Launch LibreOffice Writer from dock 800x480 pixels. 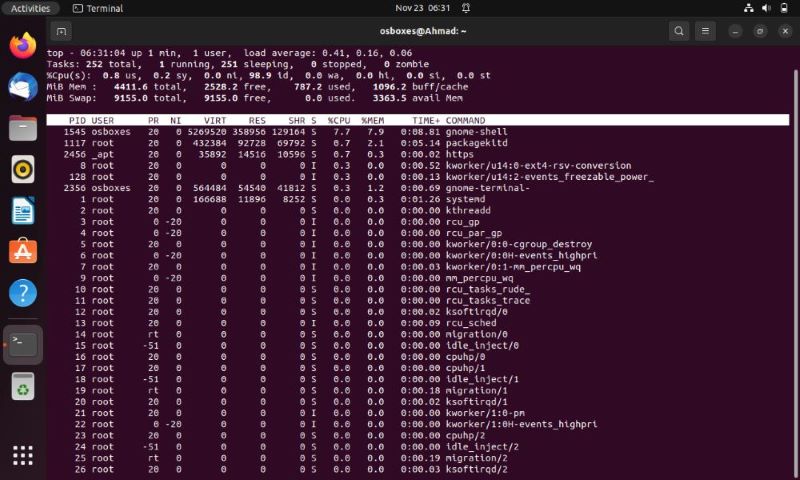(x=23, y=210)
